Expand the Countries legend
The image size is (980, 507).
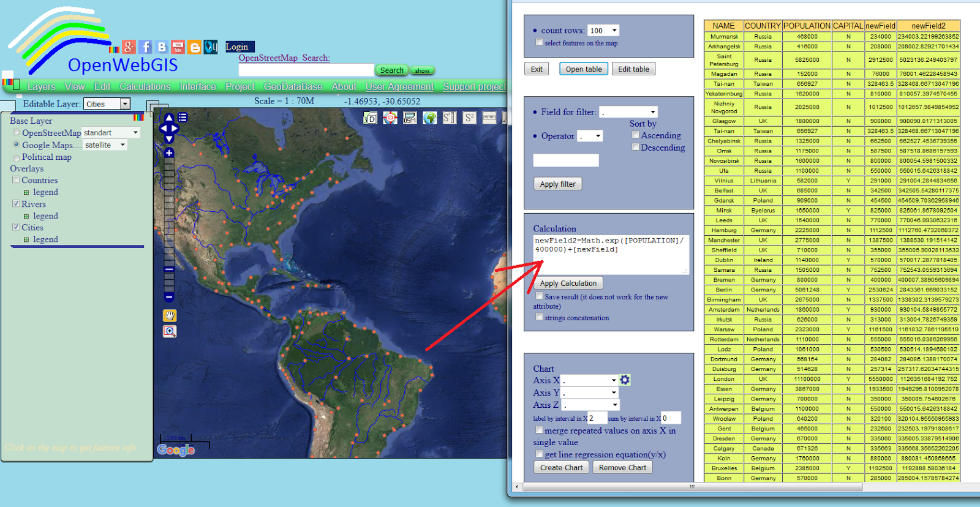26,192
